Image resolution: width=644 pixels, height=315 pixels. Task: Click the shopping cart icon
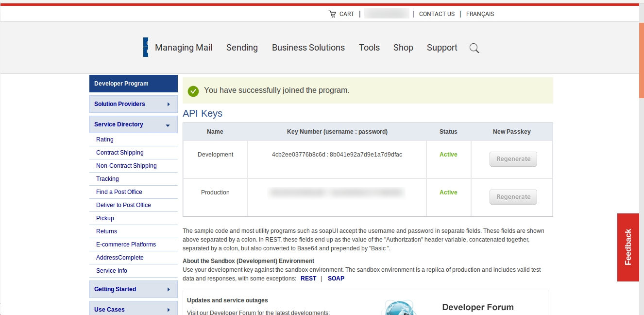[x=332, y=14]
